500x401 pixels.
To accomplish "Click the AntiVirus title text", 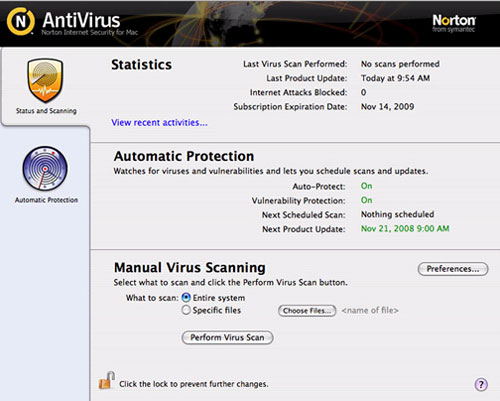I will (81, 20).
